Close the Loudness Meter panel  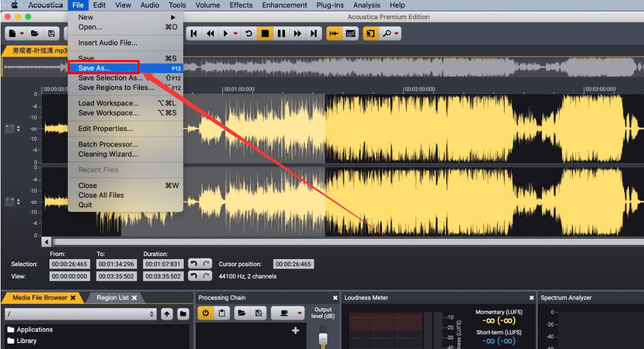[x=531, y=298]
